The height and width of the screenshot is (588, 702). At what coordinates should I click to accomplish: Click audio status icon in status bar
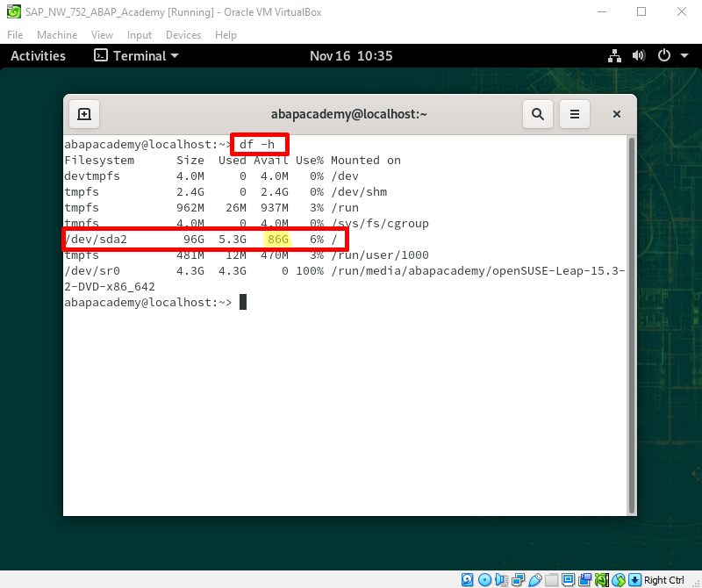501,580
